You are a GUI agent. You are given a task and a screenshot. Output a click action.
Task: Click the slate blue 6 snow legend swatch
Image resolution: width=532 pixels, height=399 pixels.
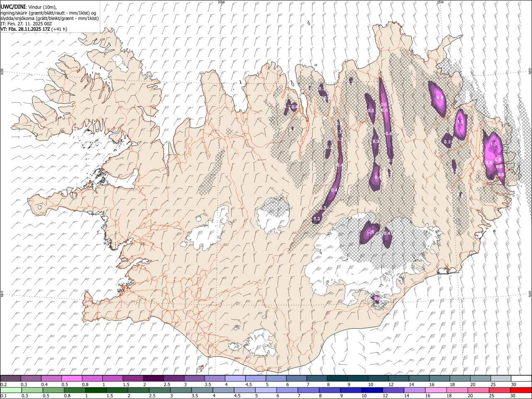296,378
